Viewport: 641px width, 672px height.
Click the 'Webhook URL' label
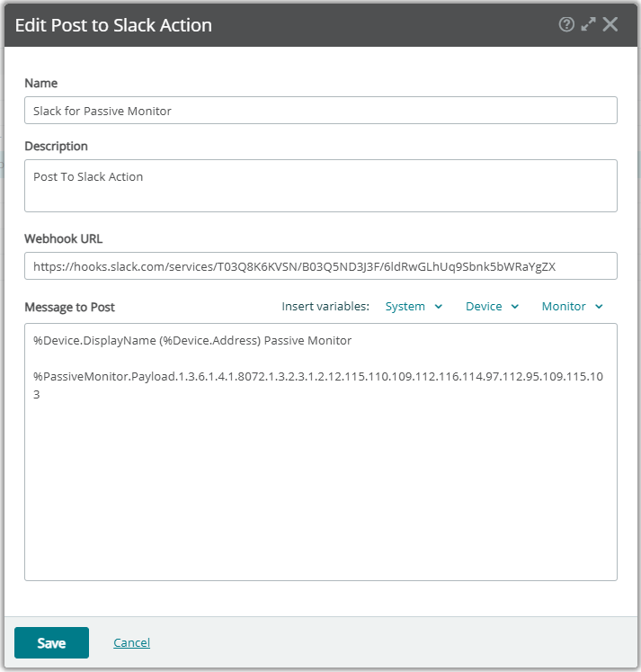[63, 238]
